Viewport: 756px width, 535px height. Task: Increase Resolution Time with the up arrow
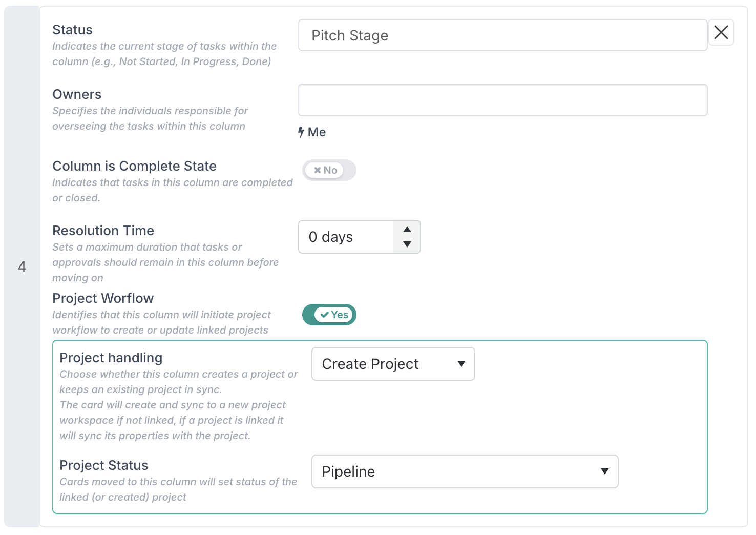pos(407,229)
